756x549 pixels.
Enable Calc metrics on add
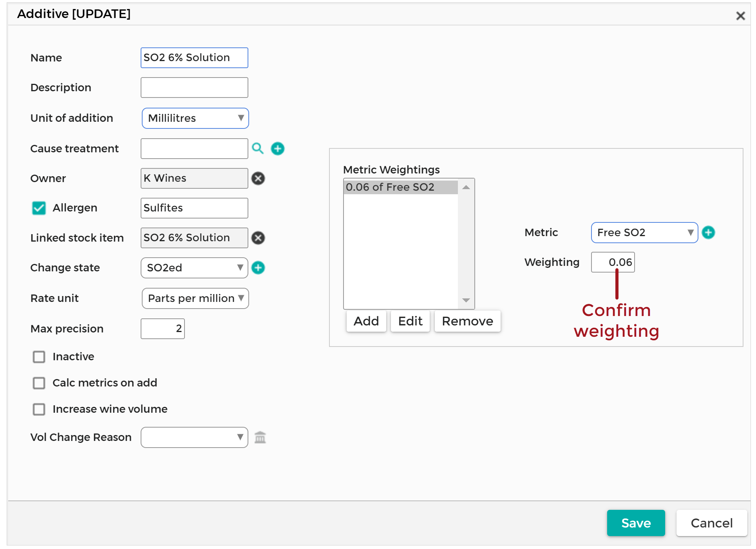[x=39, y=383]
